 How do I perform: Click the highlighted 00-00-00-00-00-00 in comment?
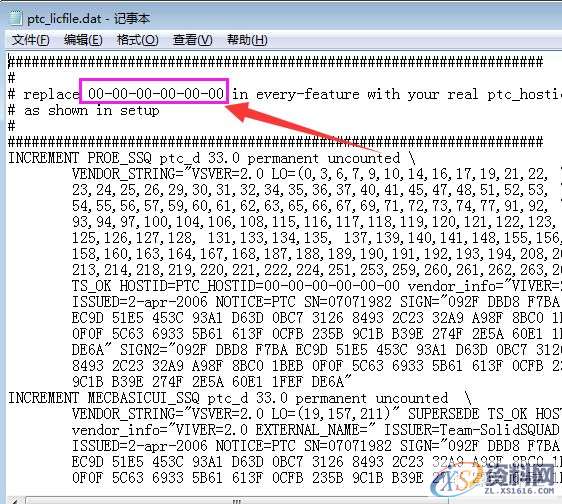(156, 94)
